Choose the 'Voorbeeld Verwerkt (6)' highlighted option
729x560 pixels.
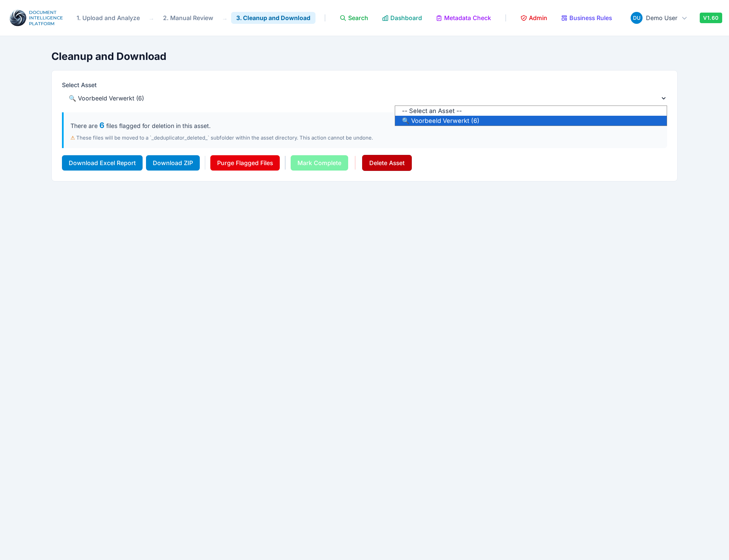click(x=531, y=121)
